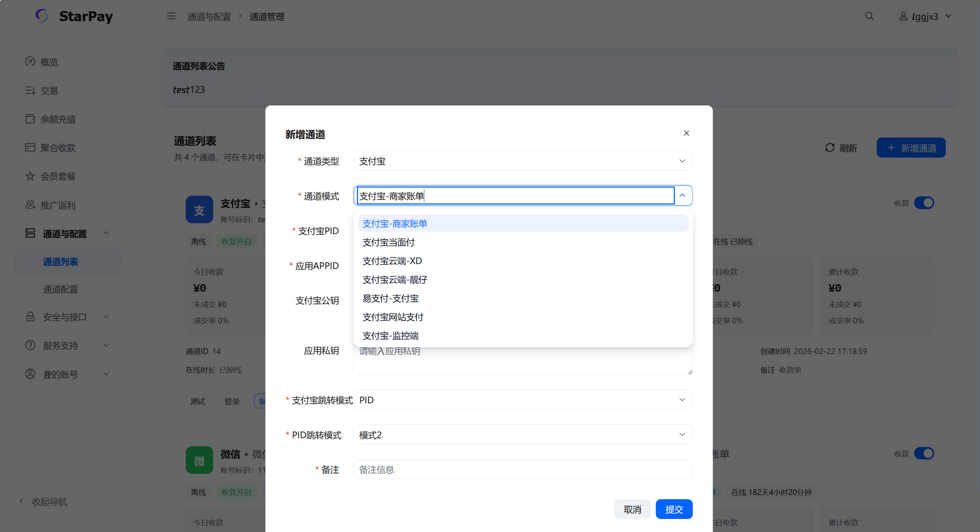Click the 新增通道 button in the list header
Viewport: 980px width, 532px height.
[911, 148]
